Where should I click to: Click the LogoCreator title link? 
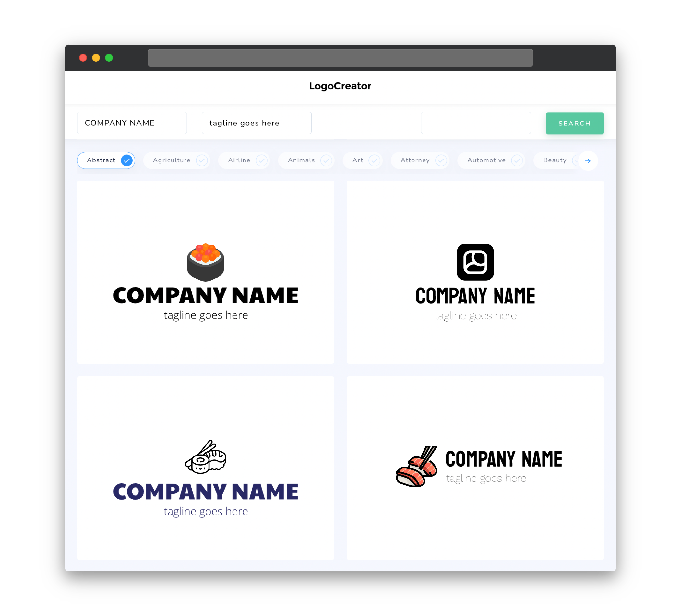point(340,86)
